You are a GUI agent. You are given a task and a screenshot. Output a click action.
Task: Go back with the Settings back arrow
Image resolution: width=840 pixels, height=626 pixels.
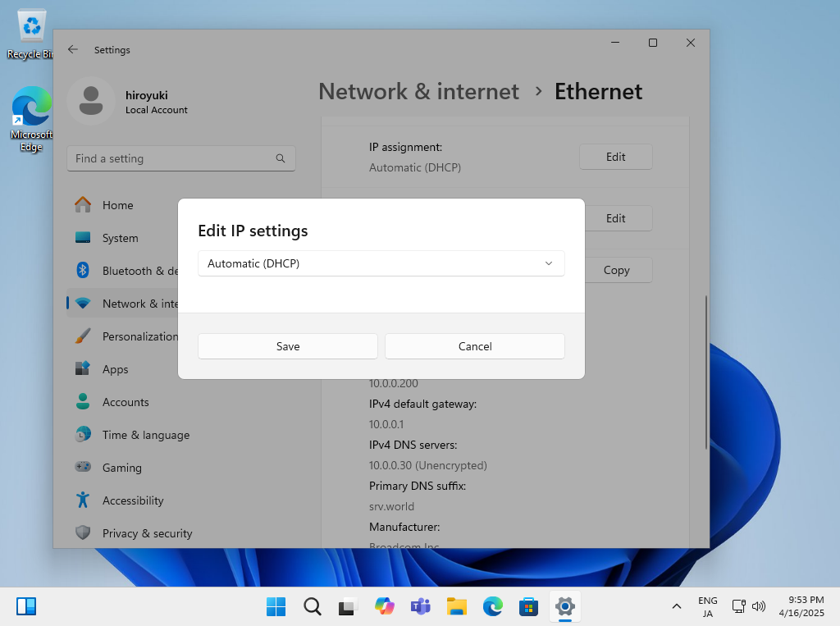pos(73,49)
